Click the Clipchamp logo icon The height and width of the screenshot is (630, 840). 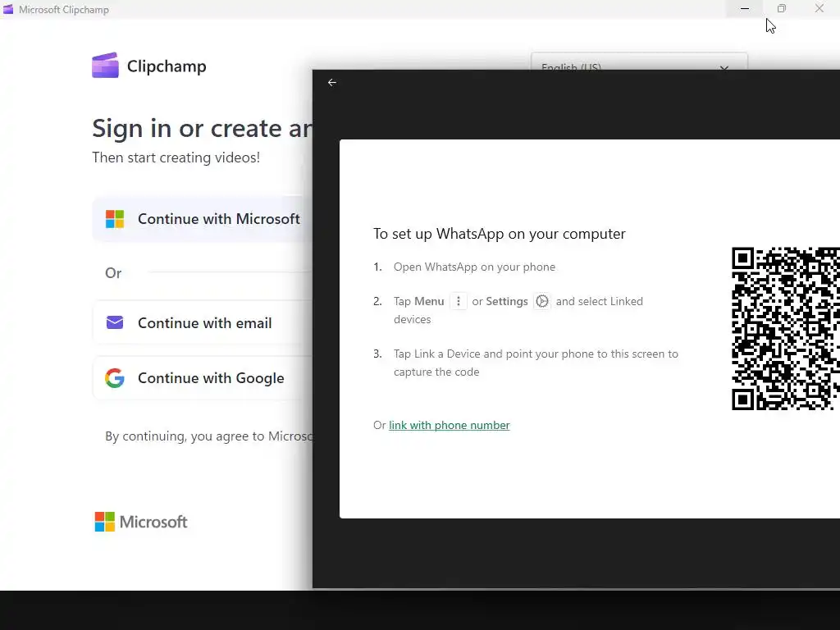(x=105, y=66)
